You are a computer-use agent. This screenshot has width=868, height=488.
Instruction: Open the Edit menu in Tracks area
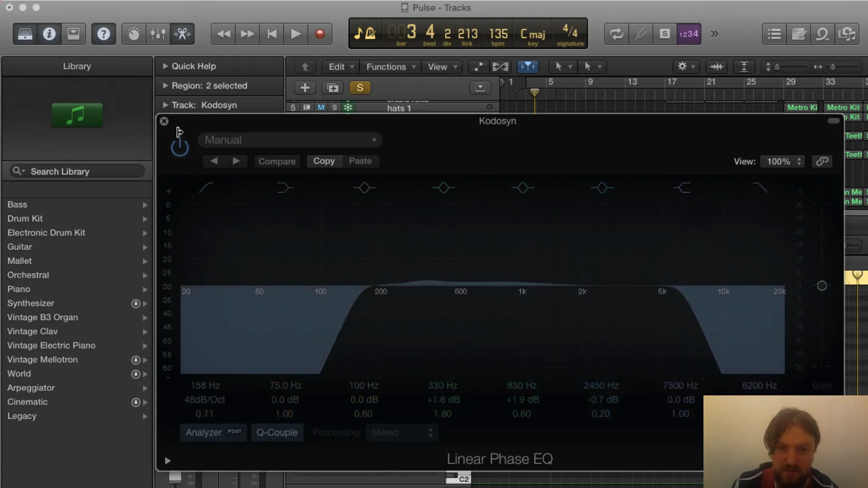point(341,67)
